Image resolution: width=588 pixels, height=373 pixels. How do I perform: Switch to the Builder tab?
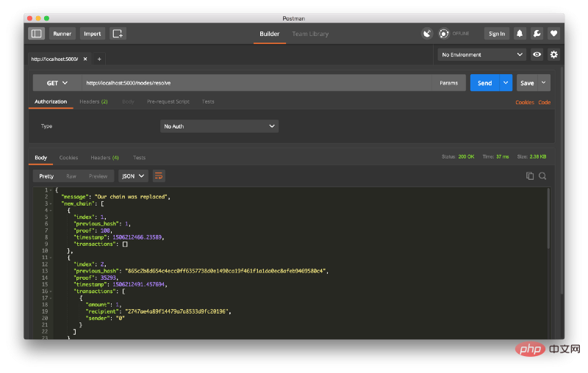(x=270, y=34)
